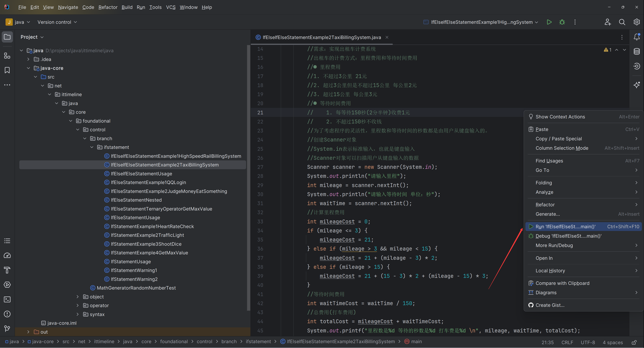Open the Navigate menu

click(68, 7)
